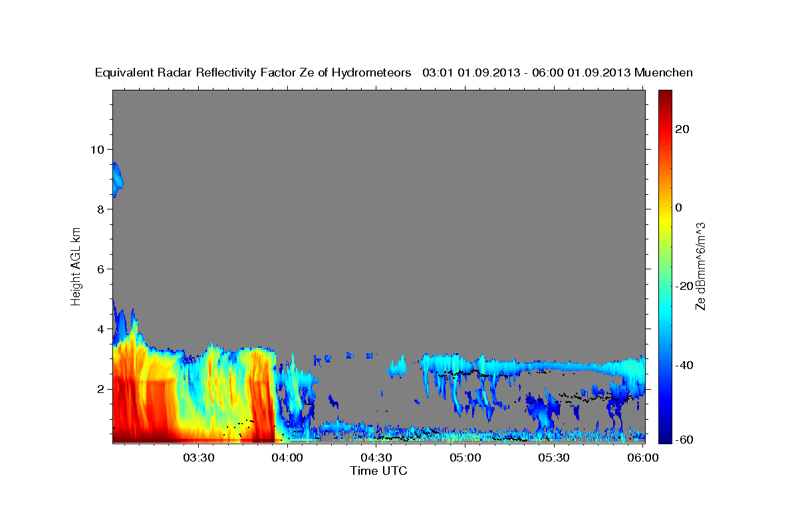Select the "Time UTC" axis label

378,471
